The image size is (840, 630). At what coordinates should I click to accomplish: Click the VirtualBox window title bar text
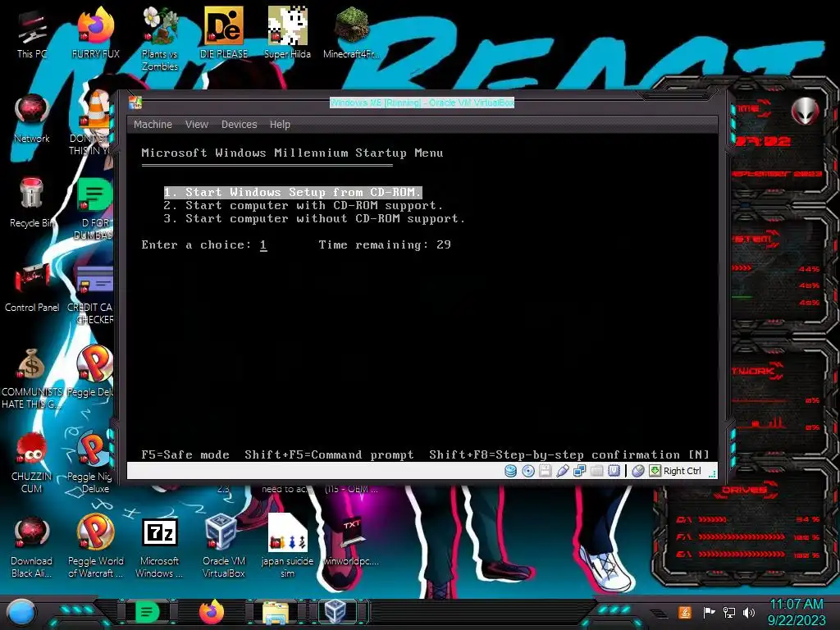(x=422, y=103)
